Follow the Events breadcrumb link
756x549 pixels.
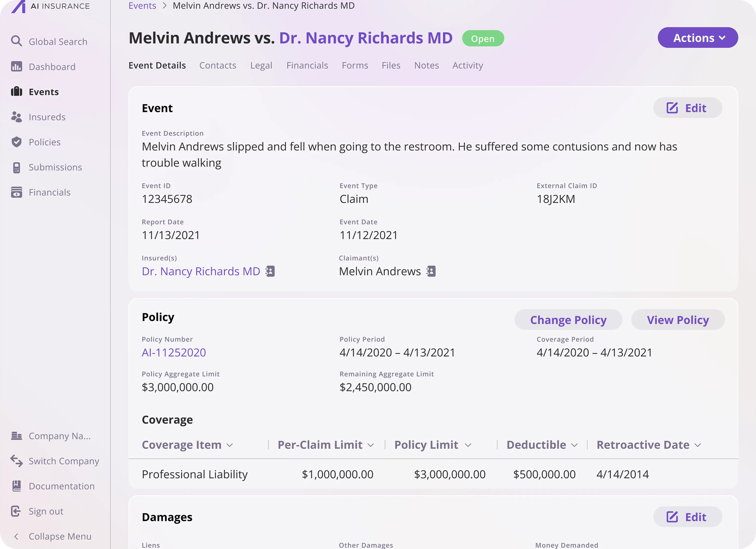tap(142, 6)
